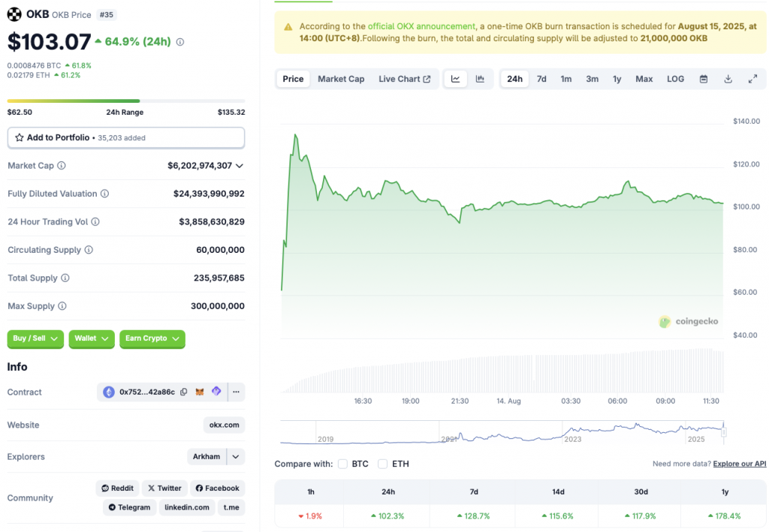Open the official OKX announcement link
This screenshot has height=532, width=769.
(x=421, y=26)
